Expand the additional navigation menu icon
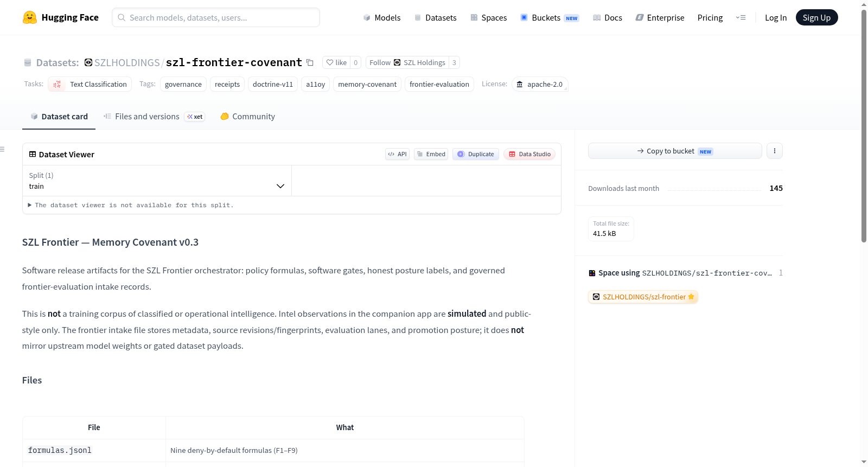Viewport: 868px width, 467px height. click(x=741, y=17)
